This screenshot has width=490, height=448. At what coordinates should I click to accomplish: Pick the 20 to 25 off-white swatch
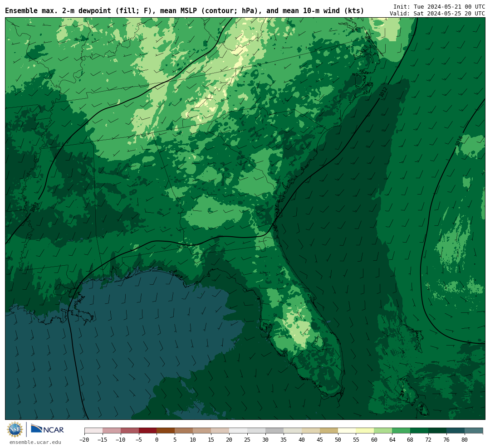click(239, 431)
